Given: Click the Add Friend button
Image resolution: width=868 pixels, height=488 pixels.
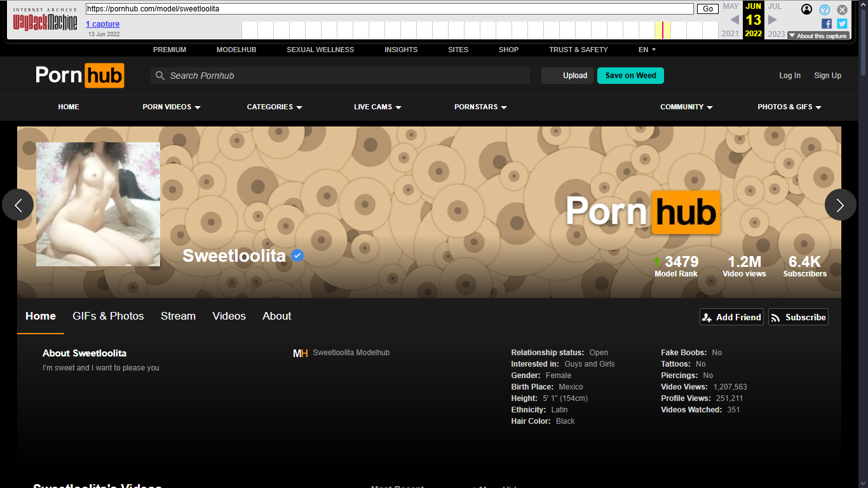Looking at the screenshot, I should (x=731, y=317).
